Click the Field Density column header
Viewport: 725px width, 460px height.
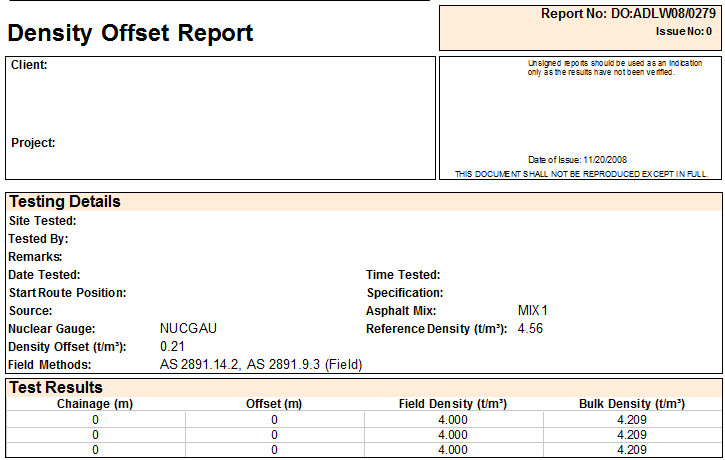point(452,404)
